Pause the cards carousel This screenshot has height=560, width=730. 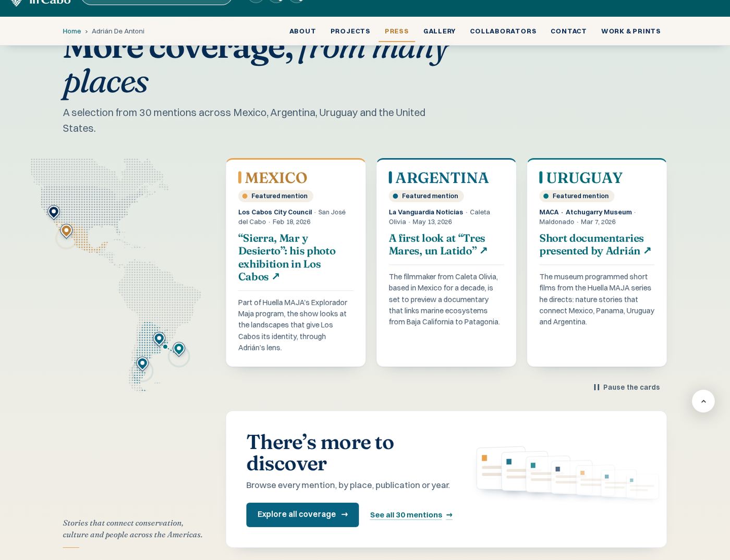[x=626, y=387]
